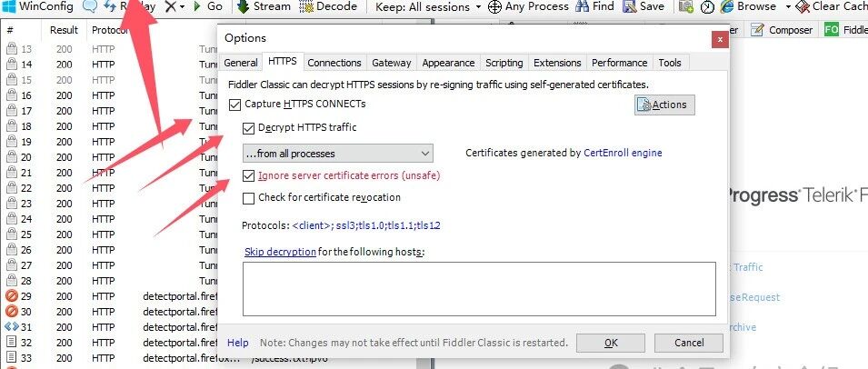The image size is (868, 369).
Task: Toggle Capture HTTPS CONNECTs checkbox
Action: pos(234,104)
